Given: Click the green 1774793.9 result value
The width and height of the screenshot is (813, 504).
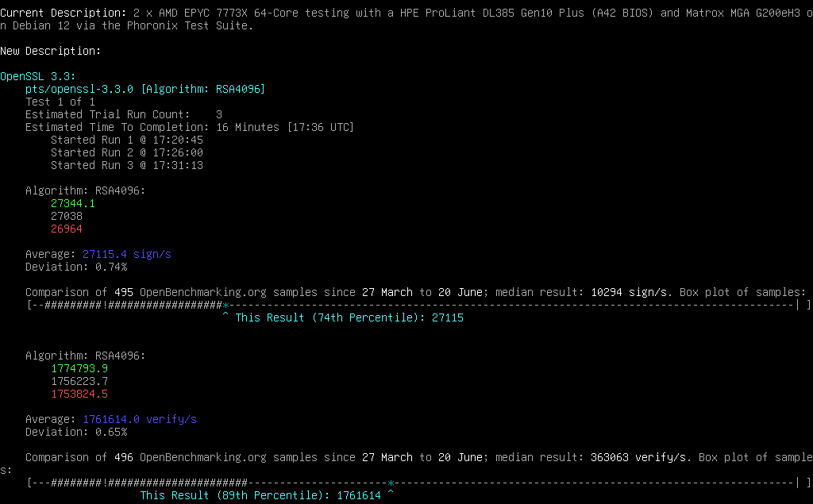Looking at the screenshot, I should tap(79, 368).
